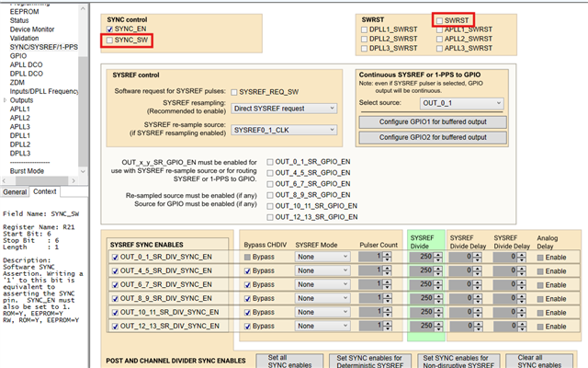Image resolution: width=588 pixels, height=368 pixels.
Task: Switch to the Context tab
Action: [45, 191]
